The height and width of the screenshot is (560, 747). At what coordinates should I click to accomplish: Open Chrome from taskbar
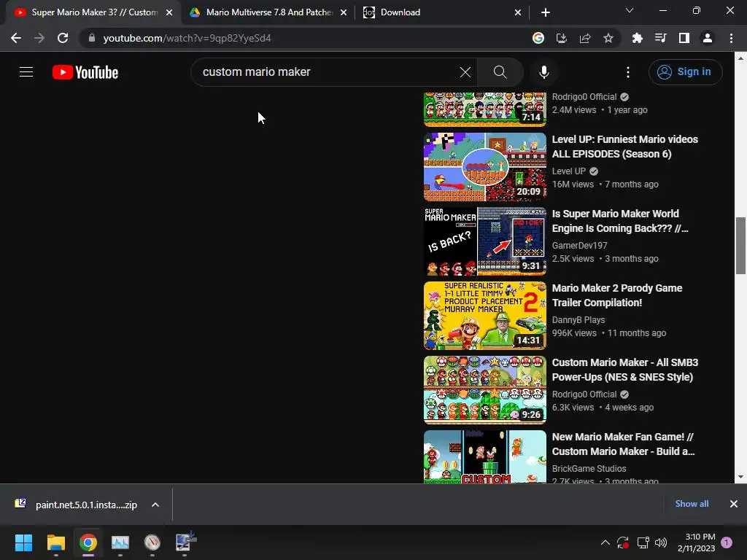click(88, 542)
